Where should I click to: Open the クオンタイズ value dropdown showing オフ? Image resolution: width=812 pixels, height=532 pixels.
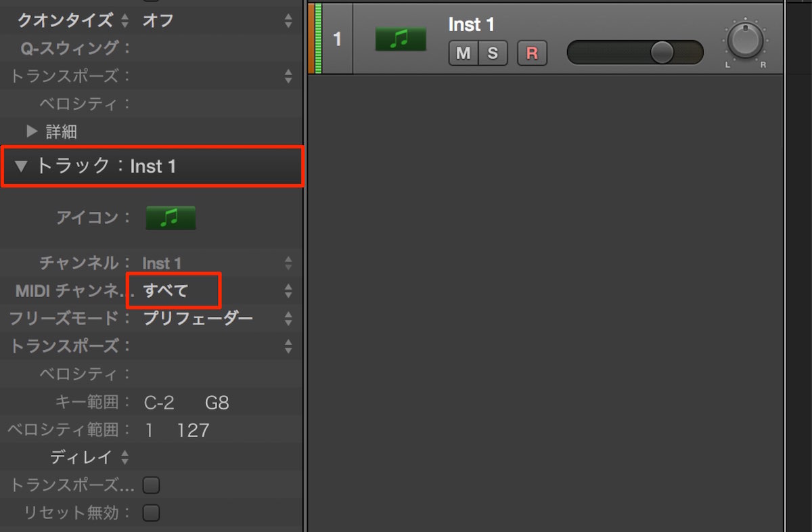[217, 20]
